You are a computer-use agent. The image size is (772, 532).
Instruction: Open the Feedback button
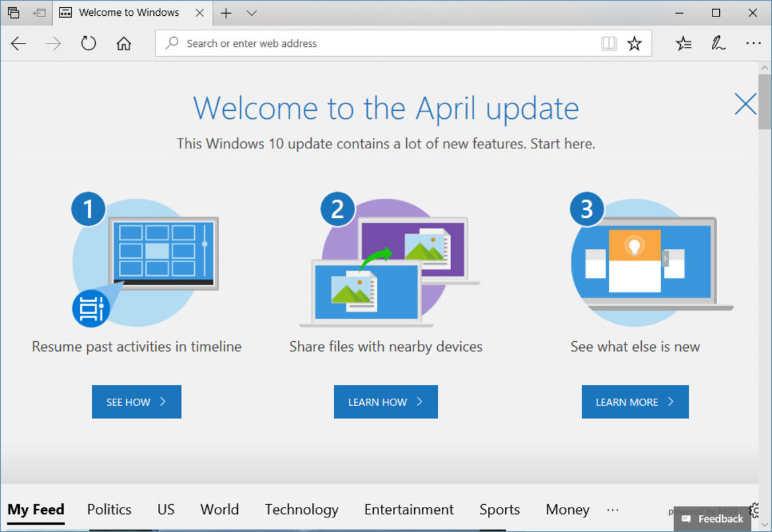point(712,519)
